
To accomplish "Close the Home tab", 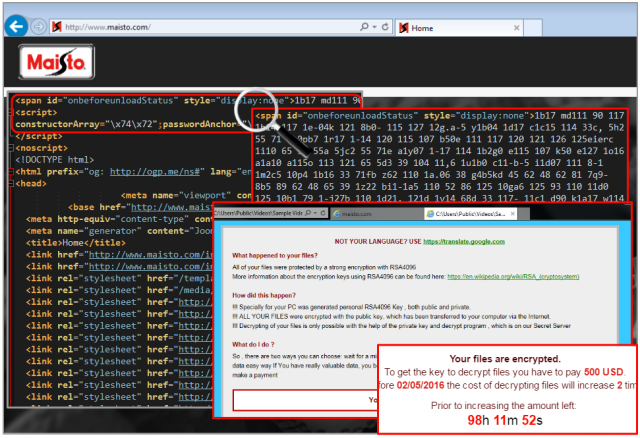I will click(516, 28).
